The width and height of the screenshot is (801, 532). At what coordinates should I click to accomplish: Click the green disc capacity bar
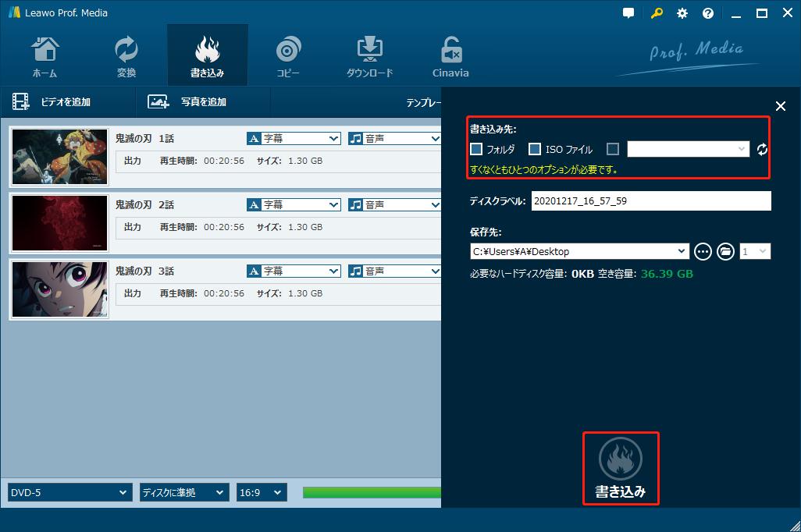tap(372, 492)
